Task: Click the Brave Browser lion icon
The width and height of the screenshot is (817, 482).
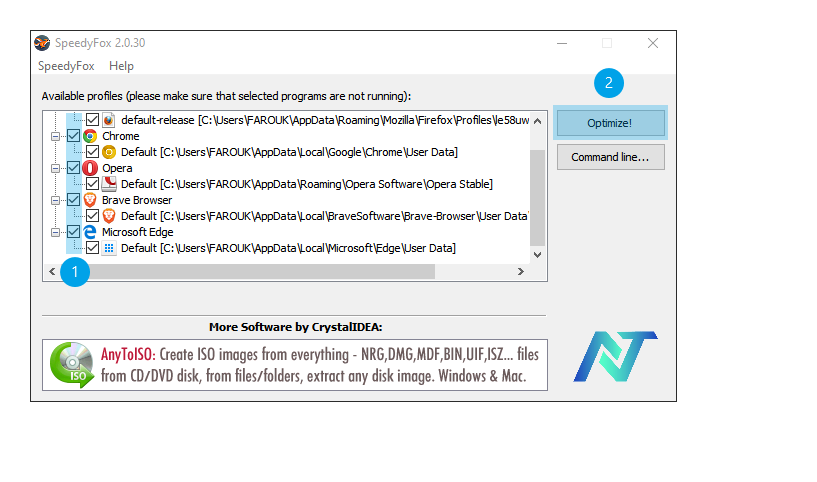Action: click(x=90, y=200)
